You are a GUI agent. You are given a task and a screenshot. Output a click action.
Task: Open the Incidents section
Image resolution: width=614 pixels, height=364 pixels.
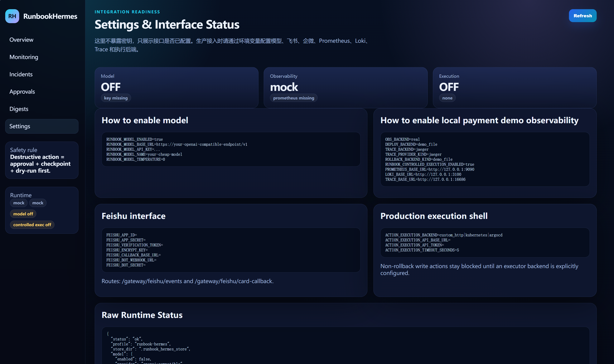pyautogui.click(x=42, y=74)
